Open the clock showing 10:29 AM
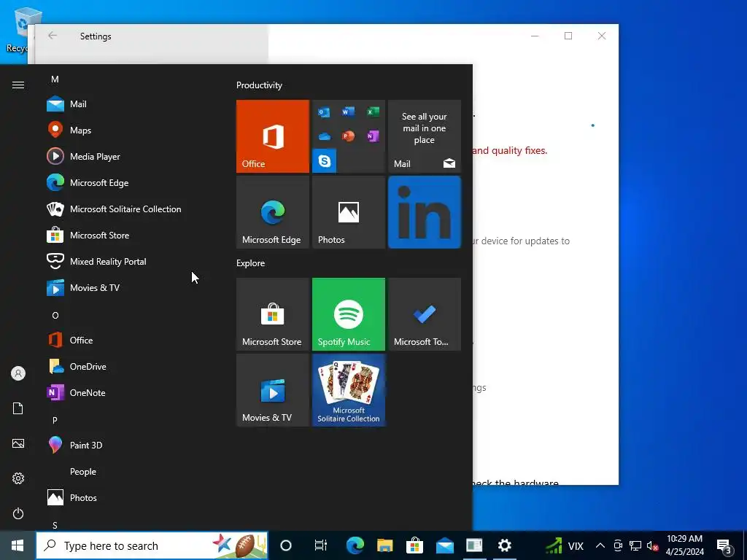This screenshot has height=560, width=747. click(685, 545)
